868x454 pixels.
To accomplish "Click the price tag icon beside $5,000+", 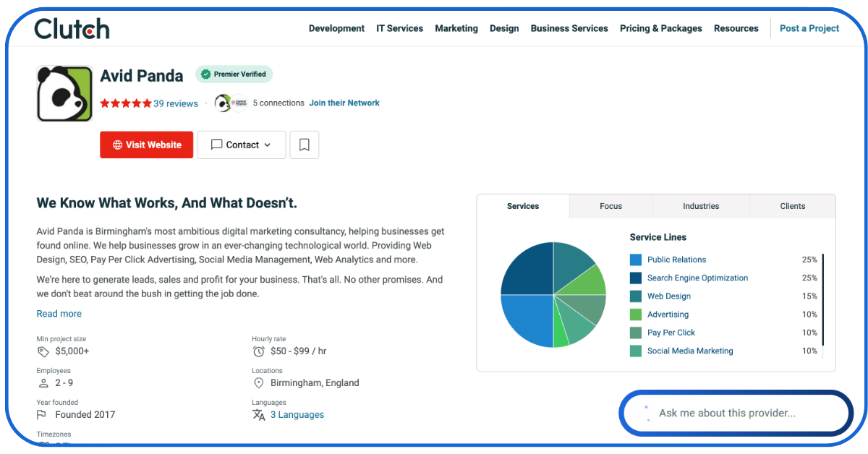I will point(43,351).
